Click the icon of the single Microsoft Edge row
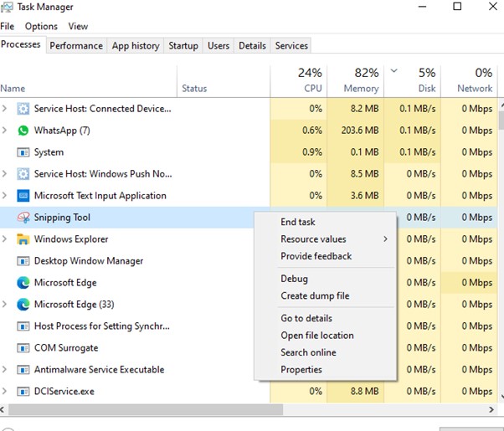Viewport: 504px width, 431px height. [x=23, y=283]
